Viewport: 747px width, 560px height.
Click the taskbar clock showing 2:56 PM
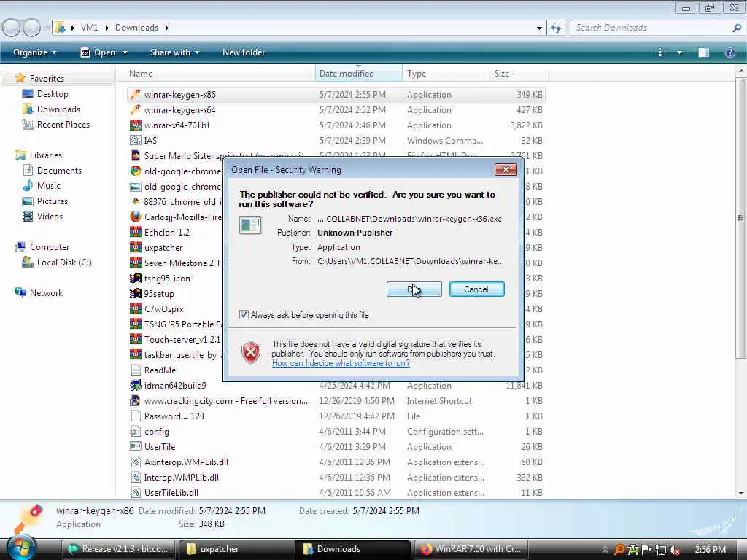pyautogui.click(x=711, y=550)
